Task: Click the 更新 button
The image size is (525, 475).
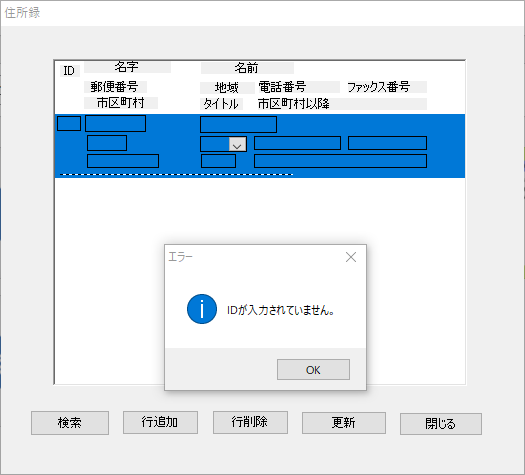Action: click(x=344, y=423)
